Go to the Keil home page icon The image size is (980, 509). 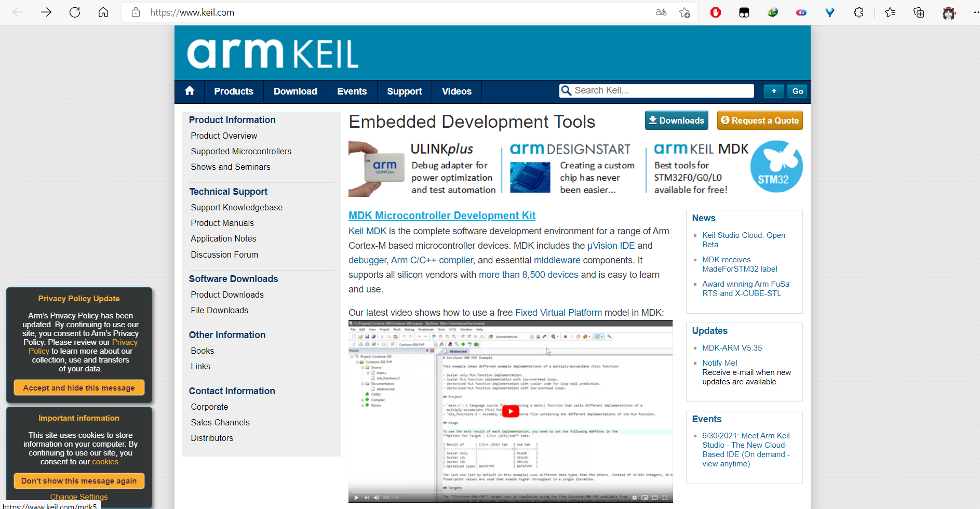[x=190, y=91]
